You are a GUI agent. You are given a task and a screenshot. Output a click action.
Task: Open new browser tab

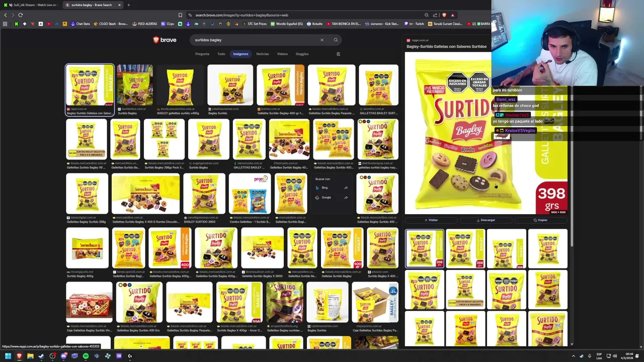128,5
